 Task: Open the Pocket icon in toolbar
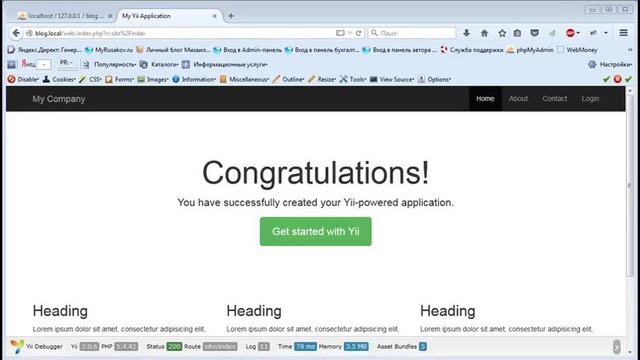pyautogui.click(x=534, y=33)
